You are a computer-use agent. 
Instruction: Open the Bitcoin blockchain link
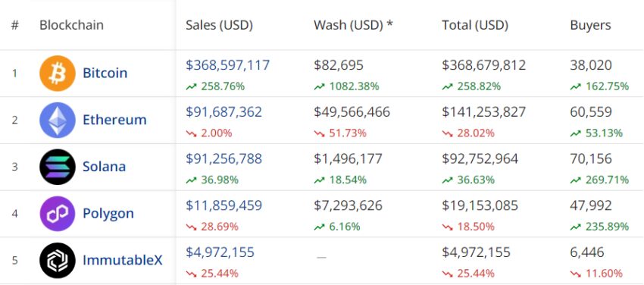[x=105, y=73]
